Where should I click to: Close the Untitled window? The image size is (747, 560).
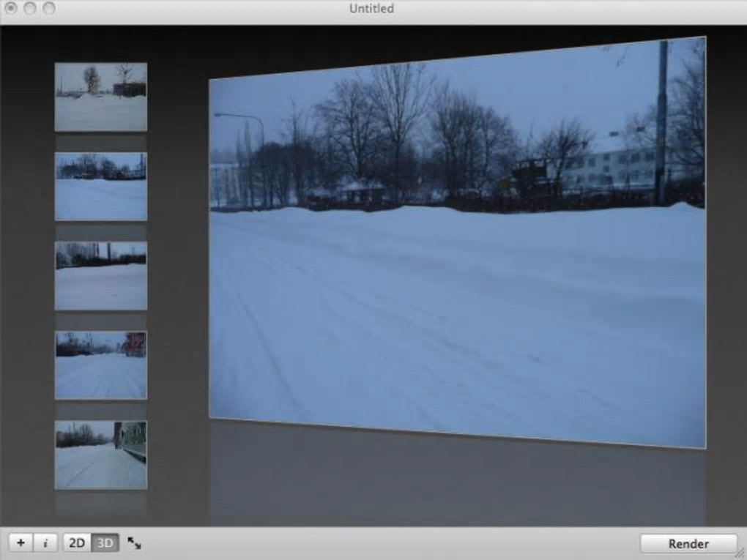pyautogui.click(x=10, y=8)
